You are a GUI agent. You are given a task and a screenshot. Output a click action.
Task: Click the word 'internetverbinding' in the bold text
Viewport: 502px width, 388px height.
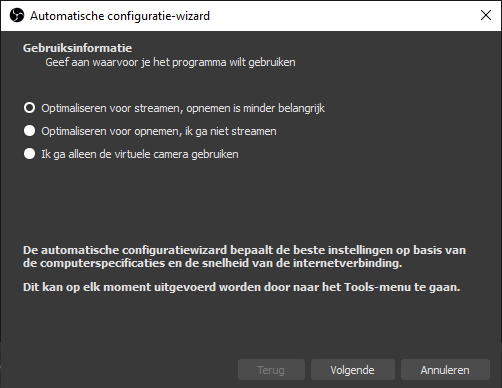347,263
